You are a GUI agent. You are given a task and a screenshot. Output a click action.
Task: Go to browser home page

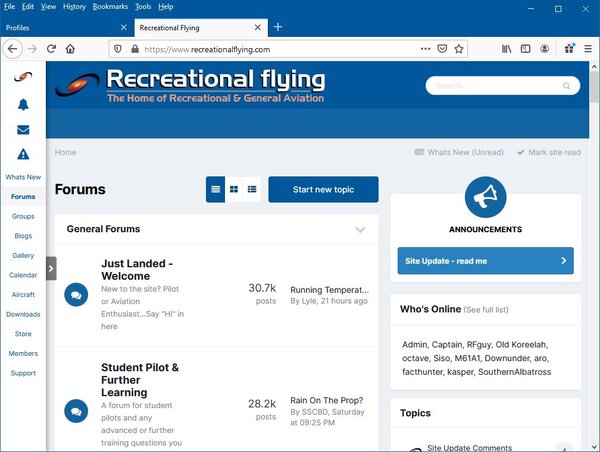[70, 48]
